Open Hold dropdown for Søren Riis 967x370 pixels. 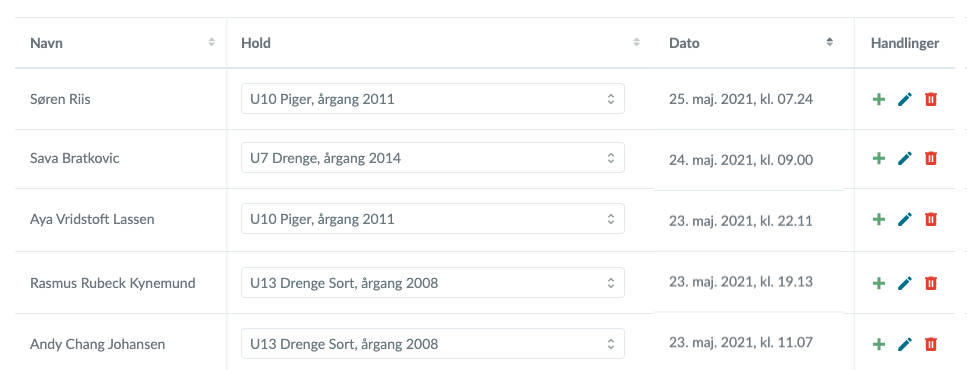[x=433, y=99]
